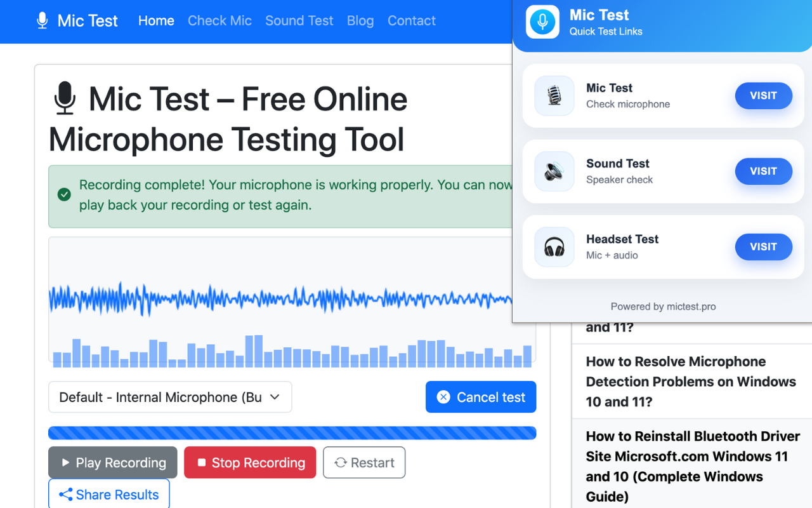812x508 pixels.
Task: Open the Sound Test navbar item
Action: (x=299, y=20)
